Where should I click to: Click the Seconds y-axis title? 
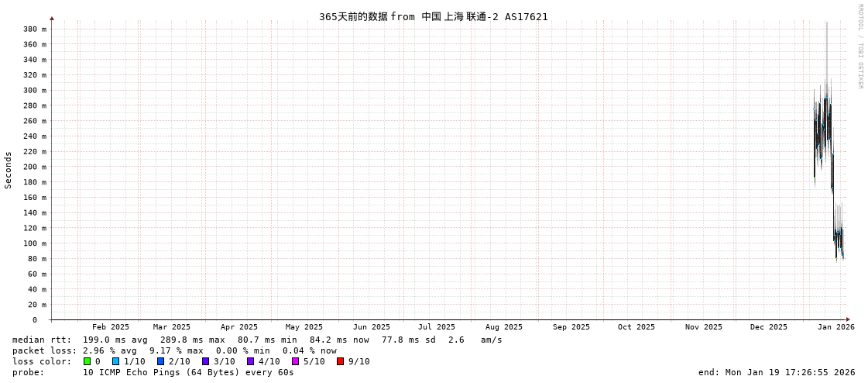(9, 170)
